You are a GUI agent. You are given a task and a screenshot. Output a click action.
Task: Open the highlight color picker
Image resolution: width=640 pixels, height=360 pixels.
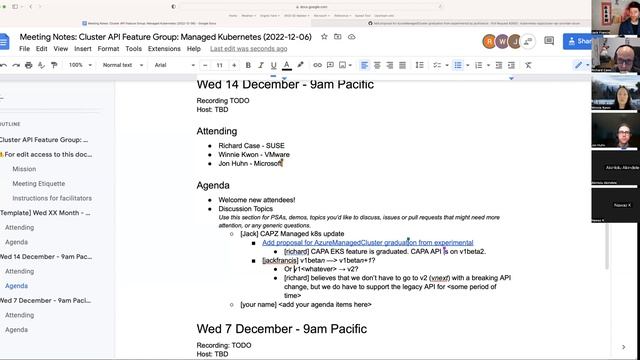coord(300,65)
